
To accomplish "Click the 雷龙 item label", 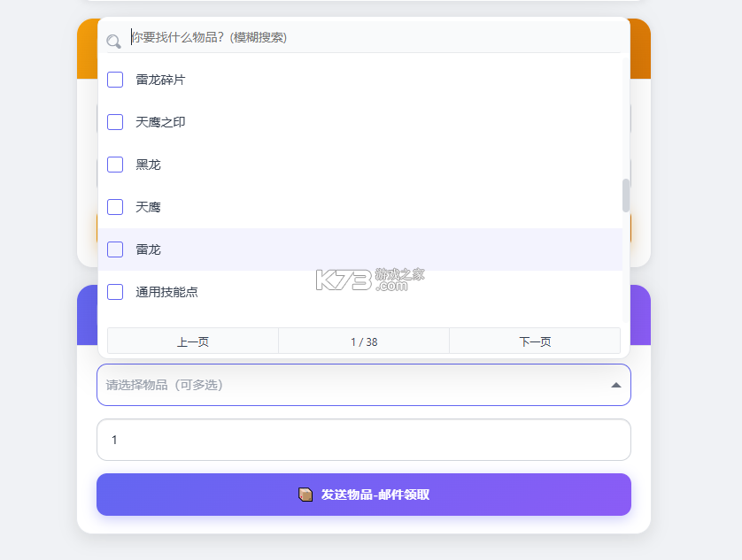I will click(148, 249).
